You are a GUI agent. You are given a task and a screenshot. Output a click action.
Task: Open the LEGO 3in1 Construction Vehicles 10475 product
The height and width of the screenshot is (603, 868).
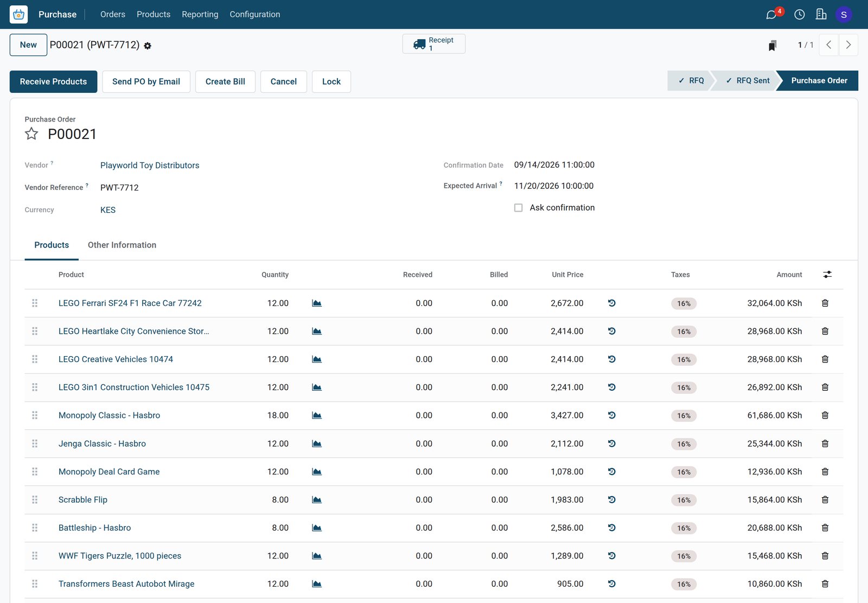click(134, 388)
